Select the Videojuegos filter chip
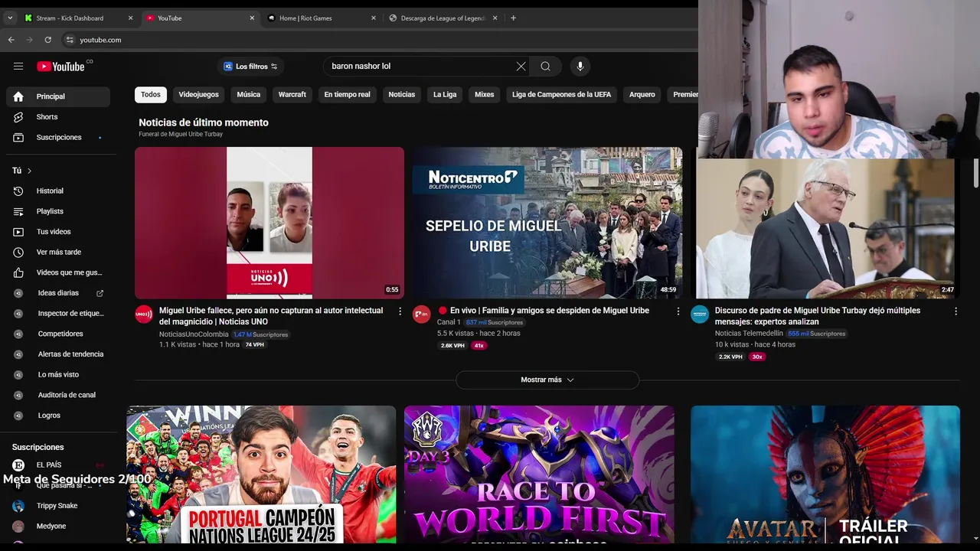The height and width of the screenshot is (551, 980). coord(198,94)
